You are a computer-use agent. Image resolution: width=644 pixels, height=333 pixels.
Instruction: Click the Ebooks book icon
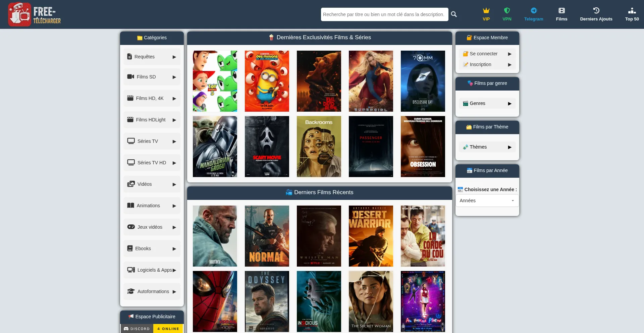pos(130,248)
